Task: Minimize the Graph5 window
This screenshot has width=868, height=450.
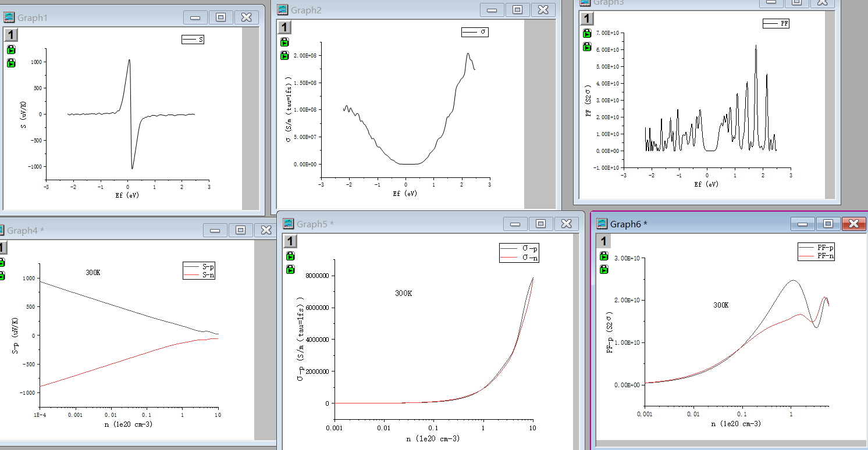Action: 515,224
